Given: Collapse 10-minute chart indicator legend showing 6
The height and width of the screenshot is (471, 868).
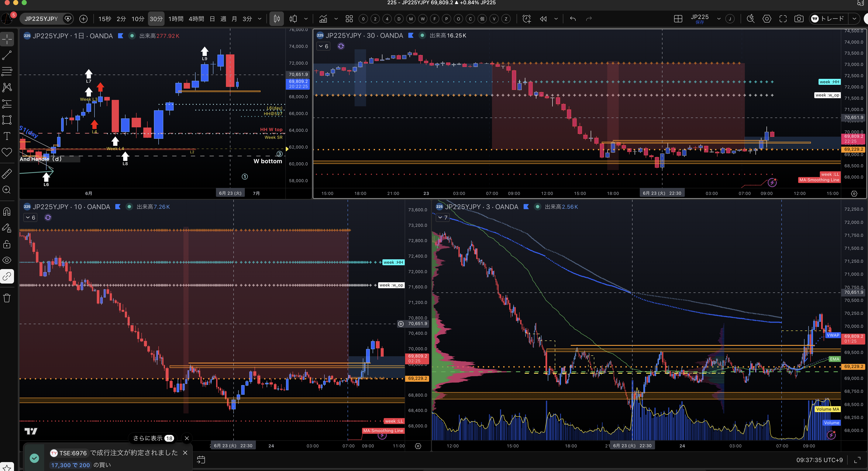Looking at the screenshot, I should click(x=30, y=218).
